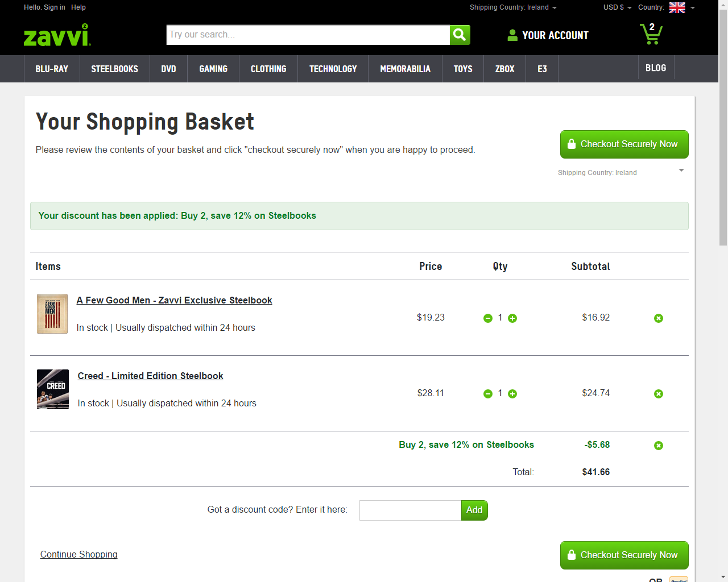Decrease quantity of Creed steelbook
Viewport: 728px width, 582px height.
coord(488,394)
